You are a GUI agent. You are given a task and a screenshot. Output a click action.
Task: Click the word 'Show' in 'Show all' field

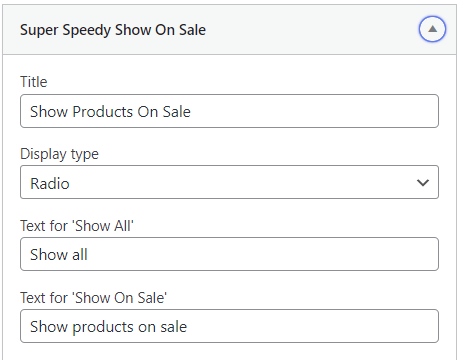pyautogui.click(x=49, y=255)
